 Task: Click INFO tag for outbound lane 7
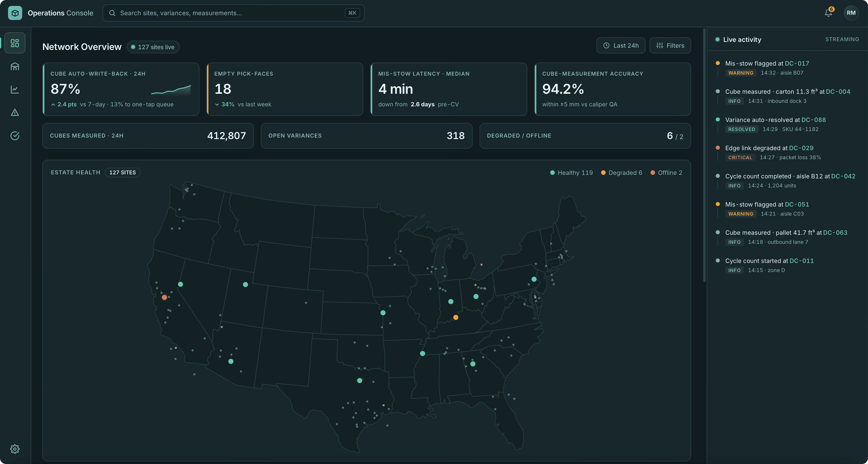coord(734,242)
